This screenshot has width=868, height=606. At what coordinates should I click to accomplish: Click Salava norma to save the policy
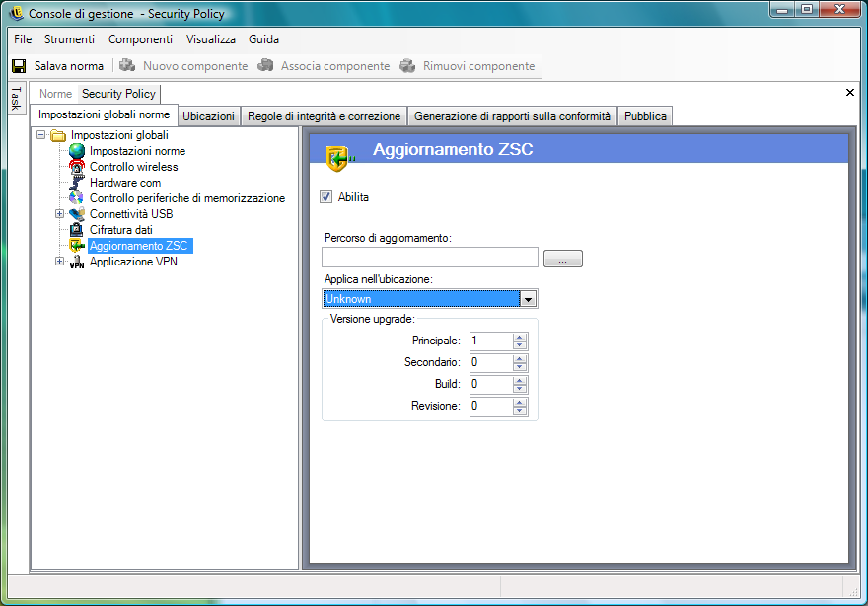[x=69, y=66]
